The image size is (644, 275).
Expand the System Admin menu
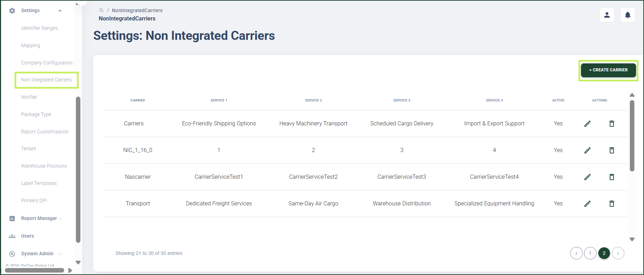click(x=37, y=254)
